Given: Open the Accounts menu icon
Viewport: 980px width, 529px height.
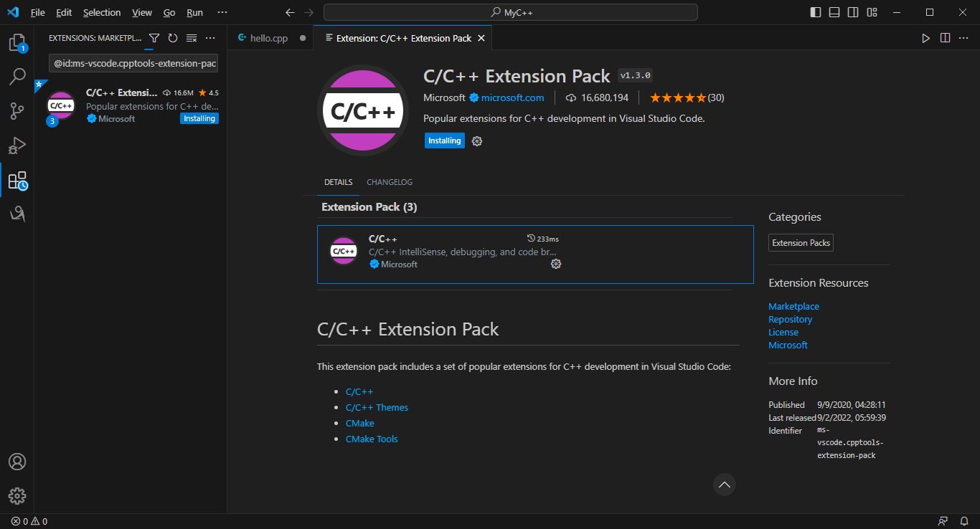Looking at the screenshot, I should pyautogui.click(x=17, y=462).
